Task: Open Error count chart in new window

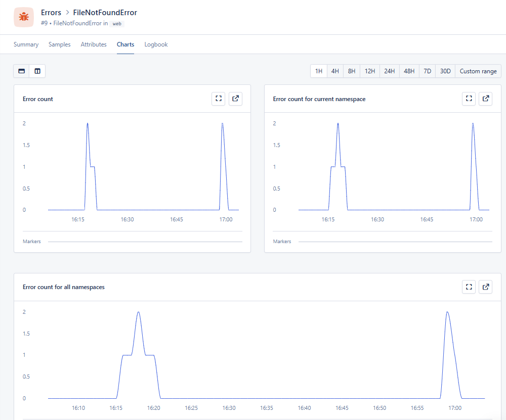Action: tap(235, 99)
